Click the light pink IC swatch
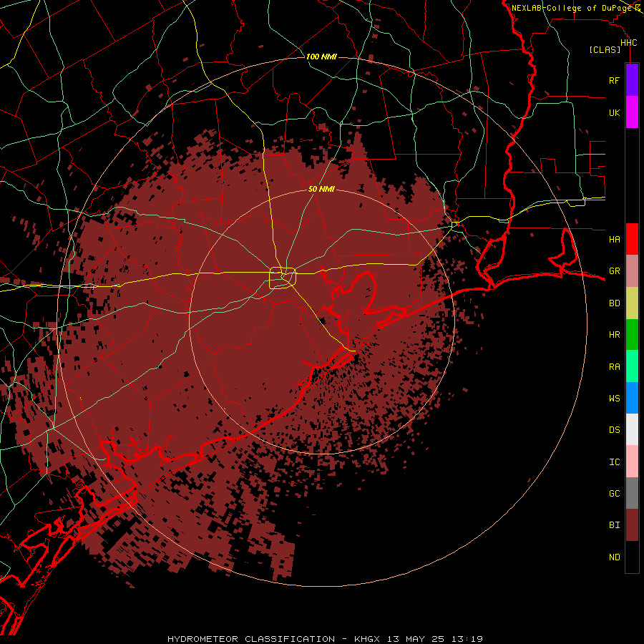 click(632, 462)
